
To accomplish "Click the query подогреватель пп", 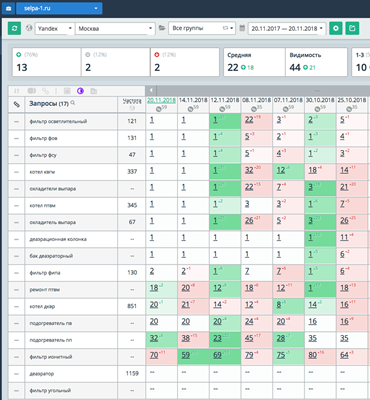I will click(51, 340).
